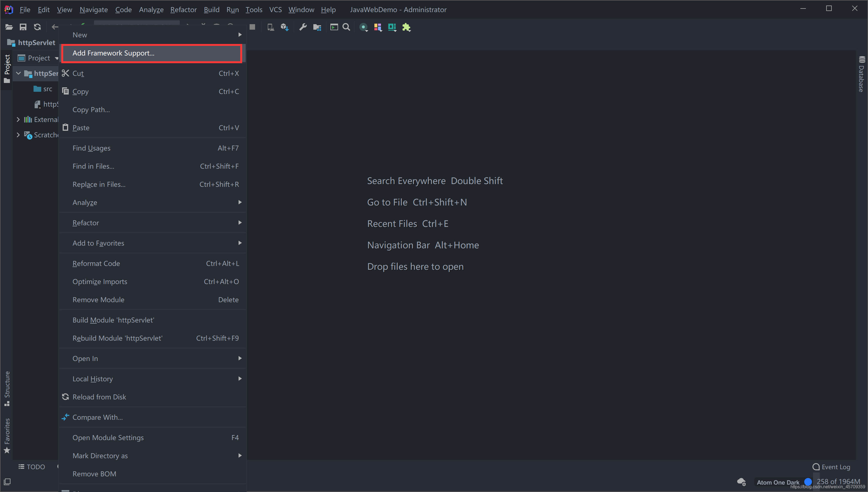The width and height of the screenshot is (868, 492).
Task: Click the memory indicator 258 of 1964M
Action: click(x=838, y=481)
